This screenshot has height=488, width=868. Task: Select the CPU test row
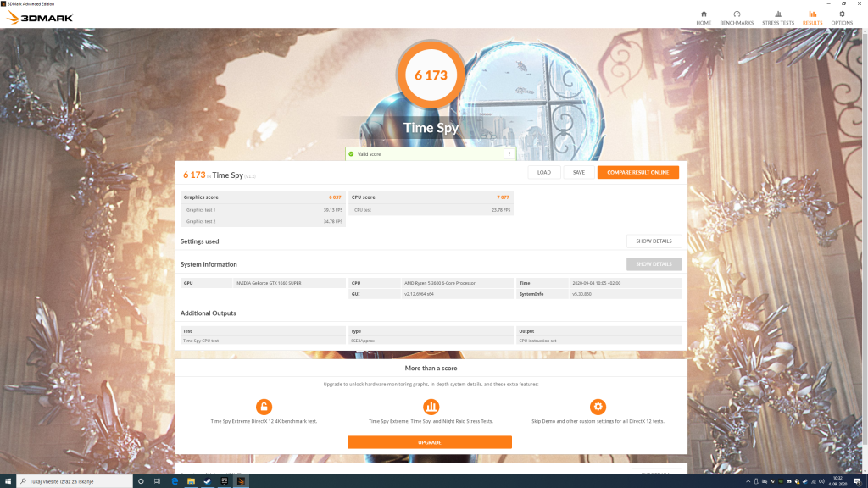[x=431, y=210]
